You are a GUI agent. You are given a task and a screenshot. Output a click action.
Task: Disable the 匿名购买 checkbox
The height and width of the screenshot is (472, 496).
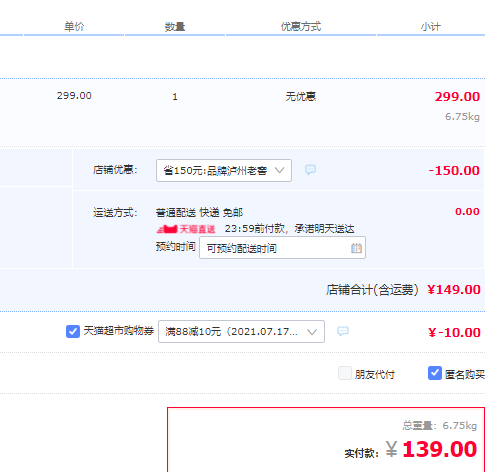click(435, 373)
